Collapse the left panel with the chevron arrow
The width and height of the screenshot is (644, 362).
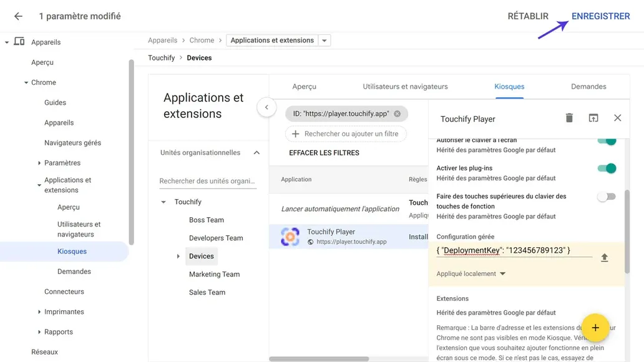pyautogui.click(x=266, y=107)
